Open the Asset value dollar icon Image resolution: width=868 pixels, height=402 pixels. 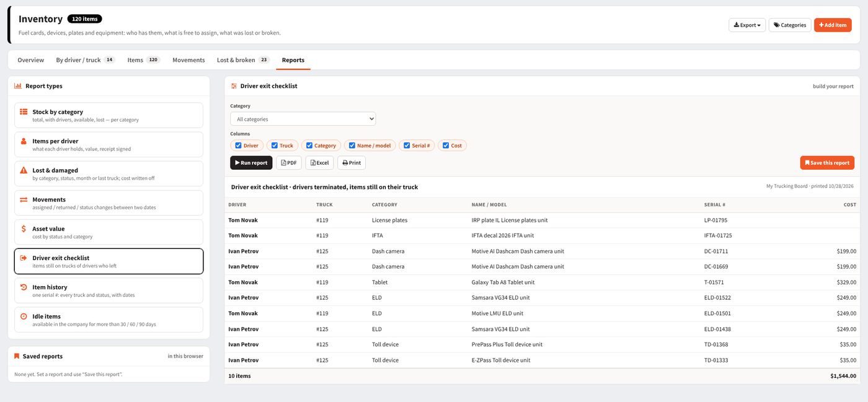(24, 229)
